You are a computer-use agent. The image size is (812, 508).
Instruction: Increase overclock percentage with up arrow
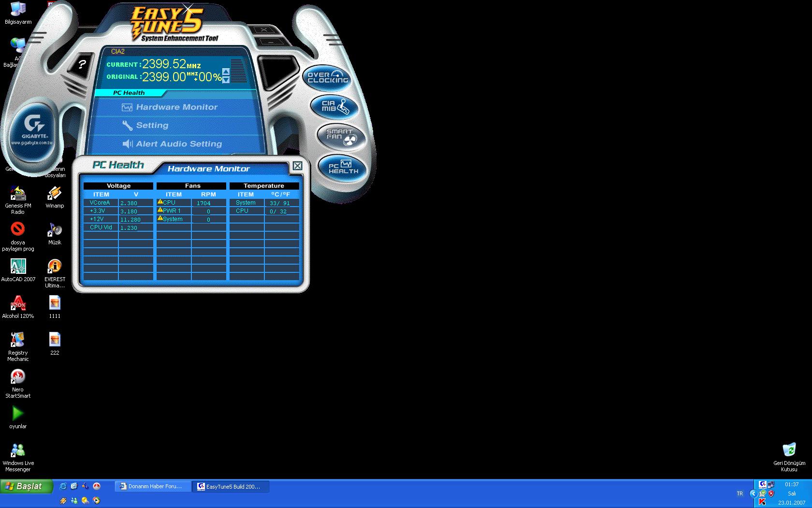coord(226,72)
